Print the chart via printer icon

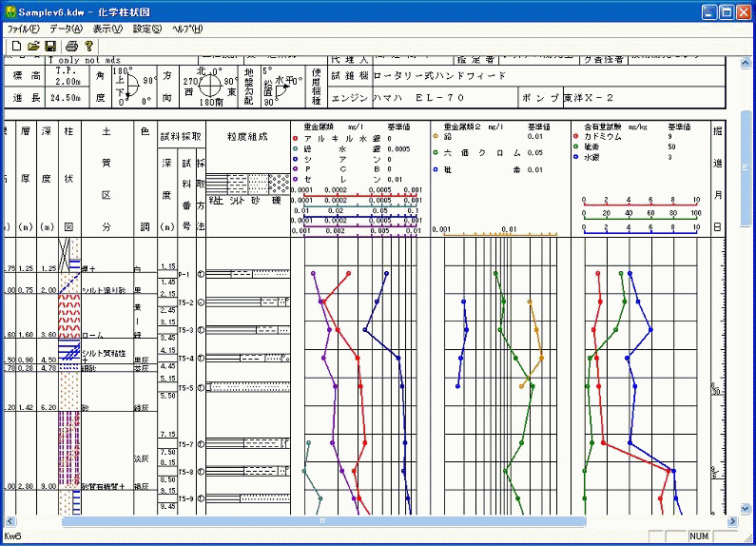click(x=71, y=46)
